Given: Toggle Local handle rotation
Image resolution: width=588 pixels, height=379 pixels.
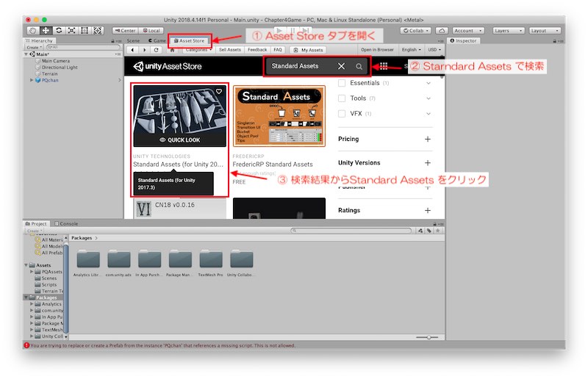Looking at the screenshot, I should point(151,31).
